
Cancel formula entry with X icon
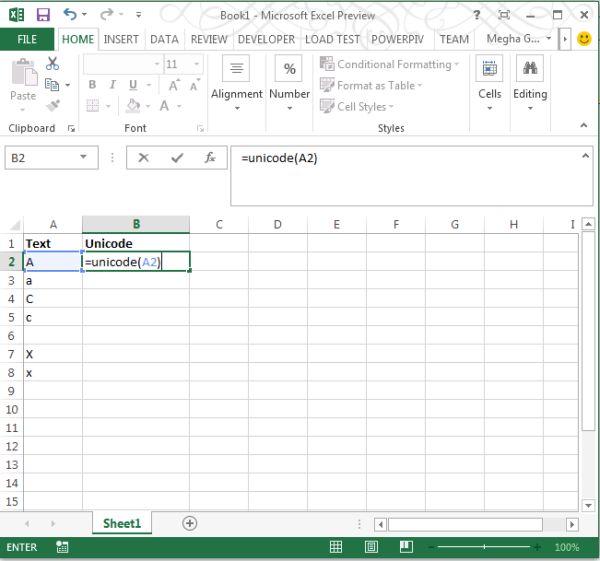pyautogui.click(x=143, y=157)
